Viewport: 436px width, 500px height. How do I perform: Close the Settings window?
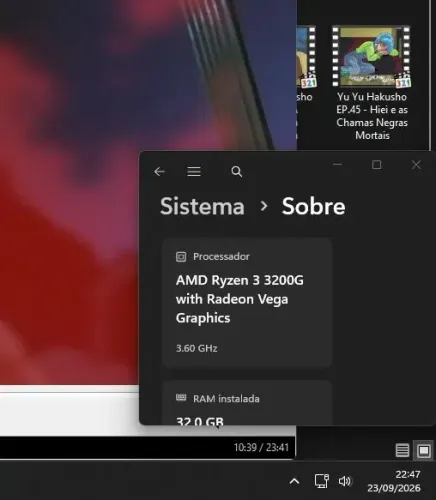click(416, 165)
